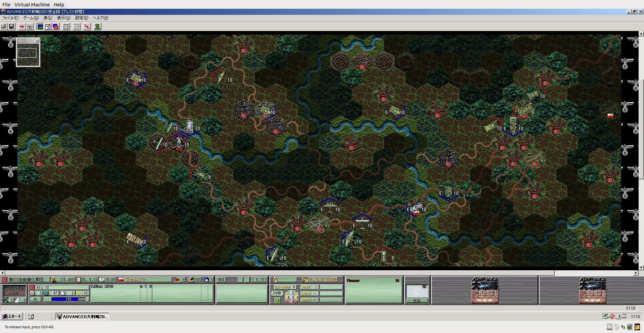644x333 pixels.
Task: Click the SIGHT label in the info panel
Action: (x=306, y=287)
